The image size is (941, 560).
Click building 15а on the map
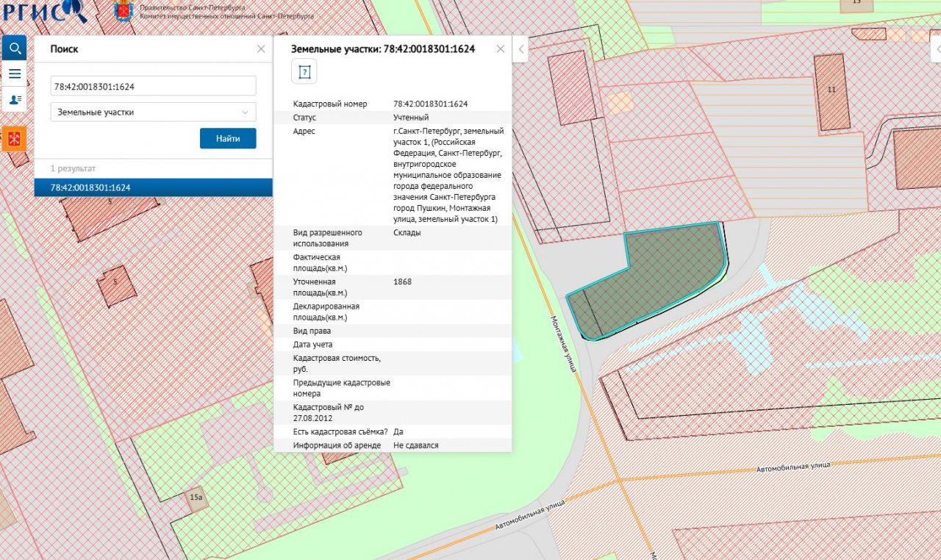tap(196, 498)
